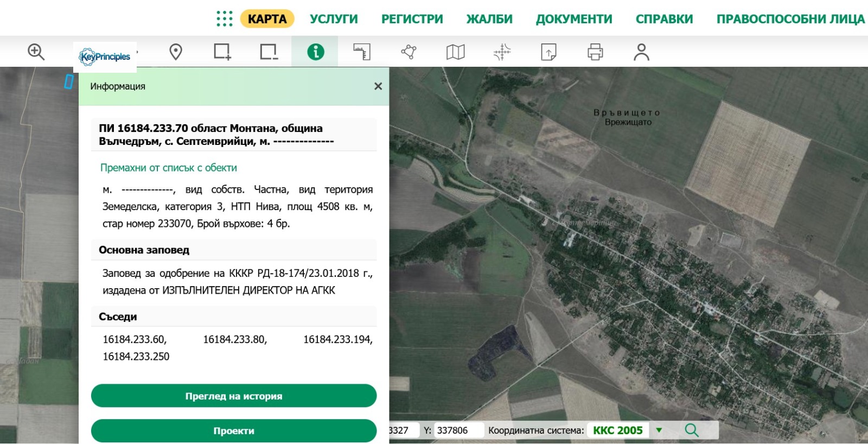This screenshot has height=444, width=868.
Task: Focus the Y coordinate field showing 337806
Action: coord(458,430)
